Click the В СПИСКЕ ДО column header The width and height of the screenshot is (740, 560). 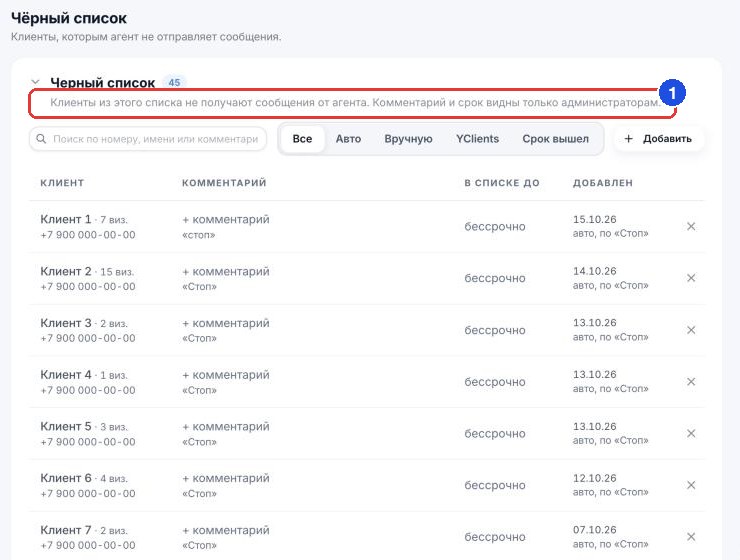point(502,183)
